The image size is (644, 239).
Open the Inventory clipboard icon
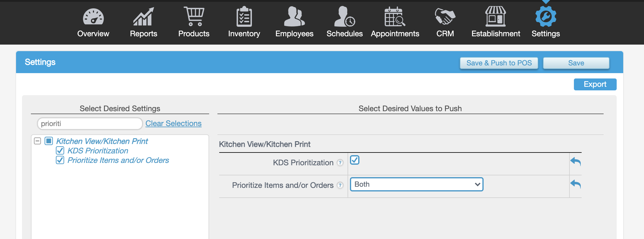point(244,17)
